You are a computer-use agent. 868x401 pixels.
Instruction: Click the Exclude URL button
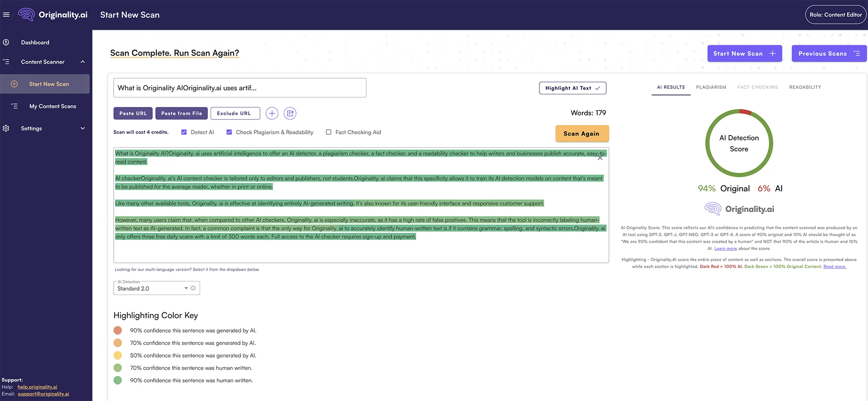235,113
